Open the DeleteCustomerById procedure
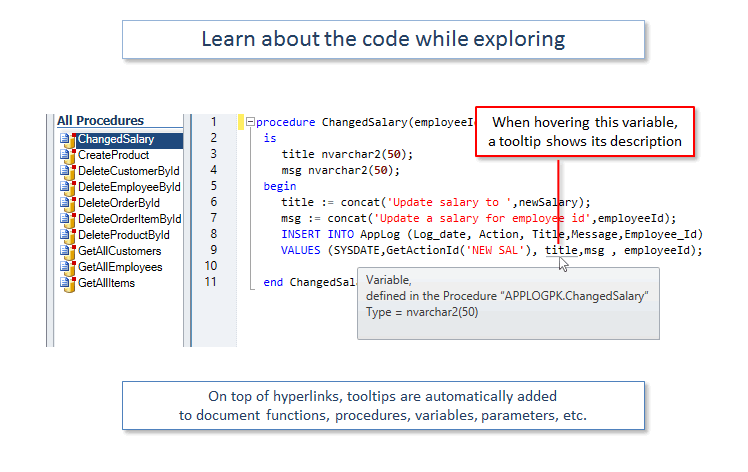This screenshot has width=748, height=472. [x=129, y=171]
